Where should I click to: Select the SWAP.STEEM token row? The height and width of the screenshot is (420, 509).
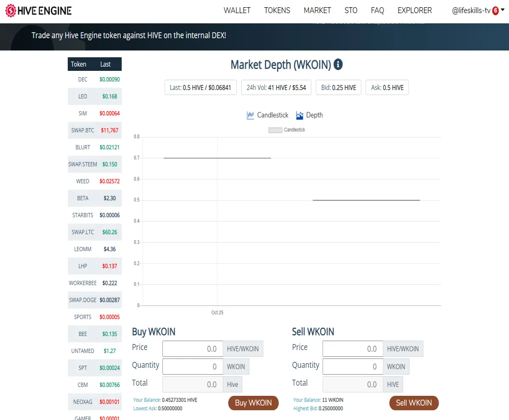[95, 164]
